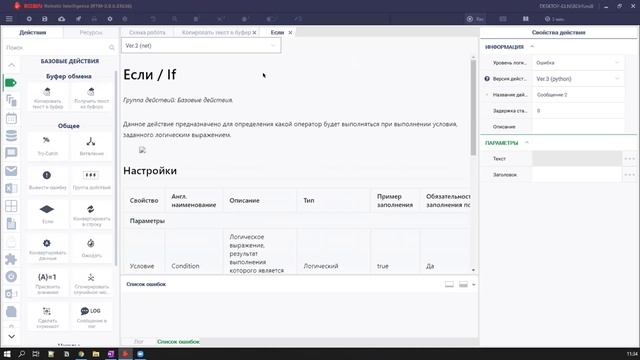Open the calendar category in sidebar

point(11,118)
